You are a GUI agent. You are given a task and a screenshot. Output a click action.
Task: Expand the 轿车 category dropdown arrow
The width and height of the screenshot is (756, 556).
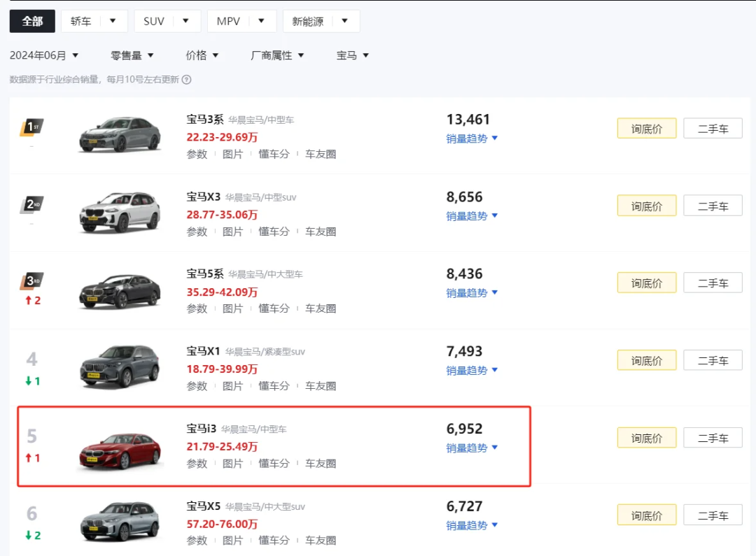112,21
